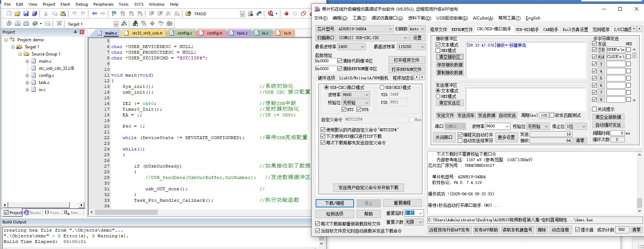Toggle the RTS checkbox
The width and height of the screenshot is (644, 249).
(344, 109)
